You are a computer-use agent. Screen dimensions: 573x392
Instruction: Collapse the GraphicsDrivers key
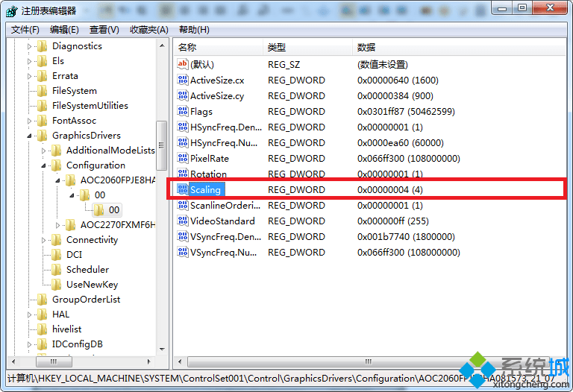point(29,136)
